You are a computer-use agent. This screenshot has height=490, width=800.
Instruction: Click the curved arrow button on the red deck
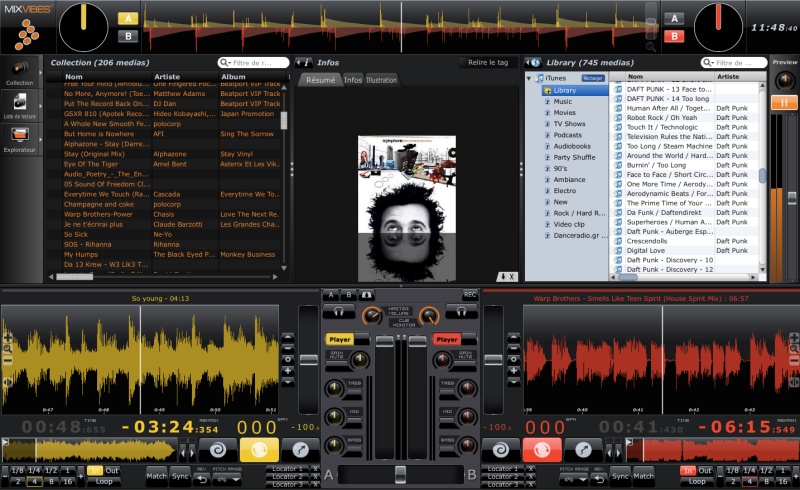pos(583,450)
